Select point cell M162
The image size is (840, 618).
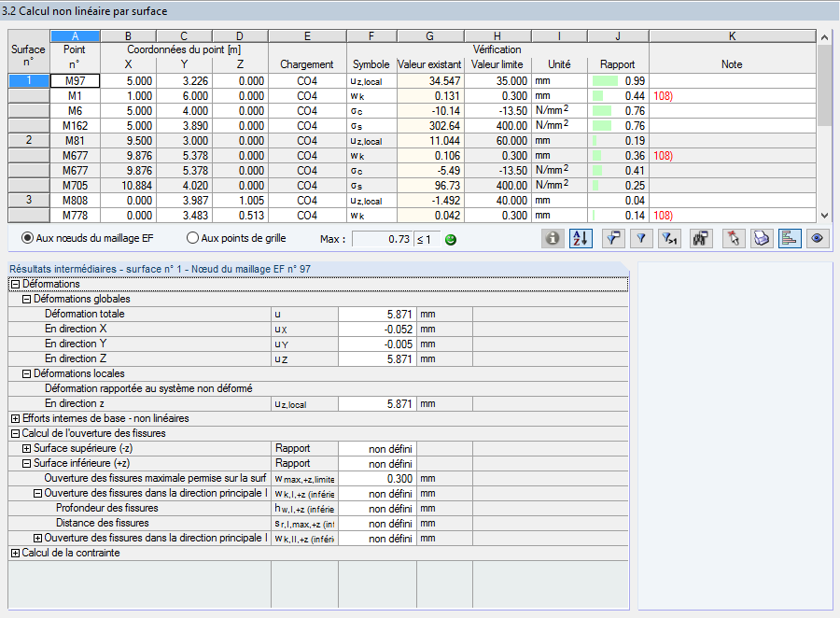(75, 126)
